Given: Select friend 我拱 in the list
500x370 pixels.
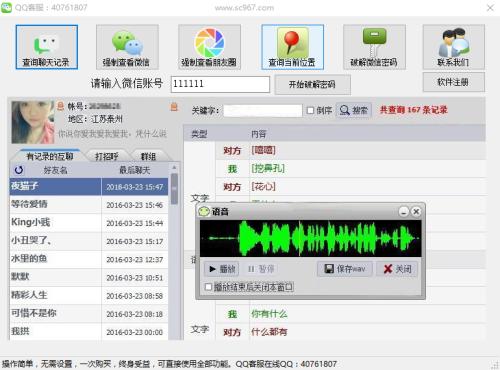Looking at the screenshot, I should pos(89,331).
